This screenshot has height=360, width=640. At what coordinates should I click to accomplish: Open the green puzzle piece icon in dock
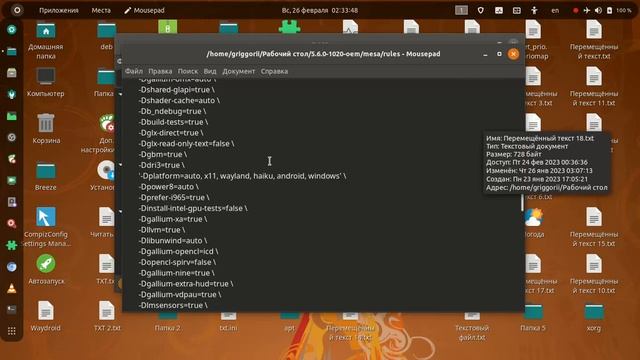12,245
